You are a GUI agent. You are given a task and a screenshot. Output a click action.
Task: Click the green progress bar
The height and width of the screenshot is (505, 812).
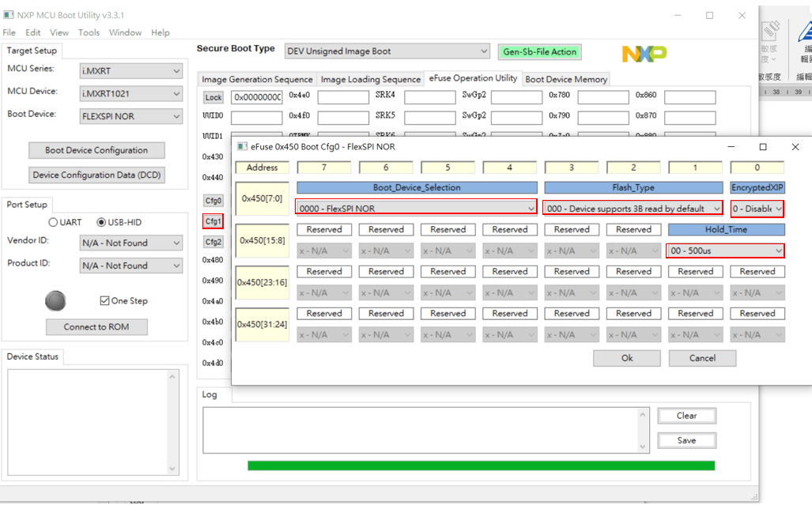[x=481, y=465]
